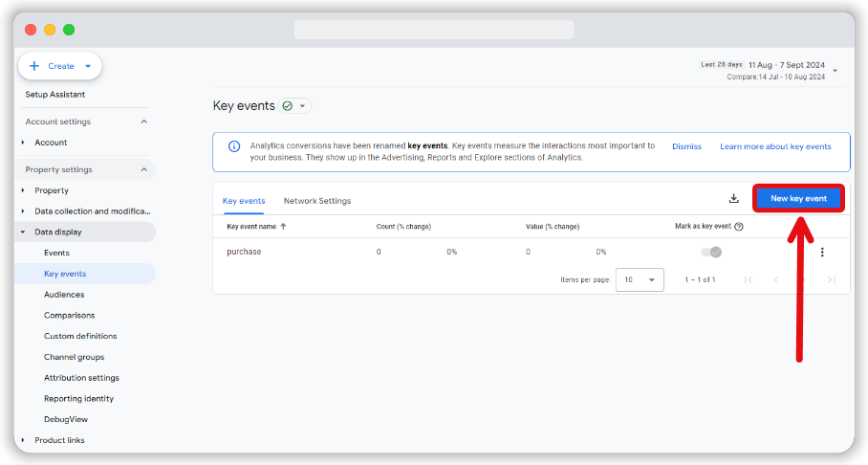Click the yellow minimize window button

pos(50,30)
